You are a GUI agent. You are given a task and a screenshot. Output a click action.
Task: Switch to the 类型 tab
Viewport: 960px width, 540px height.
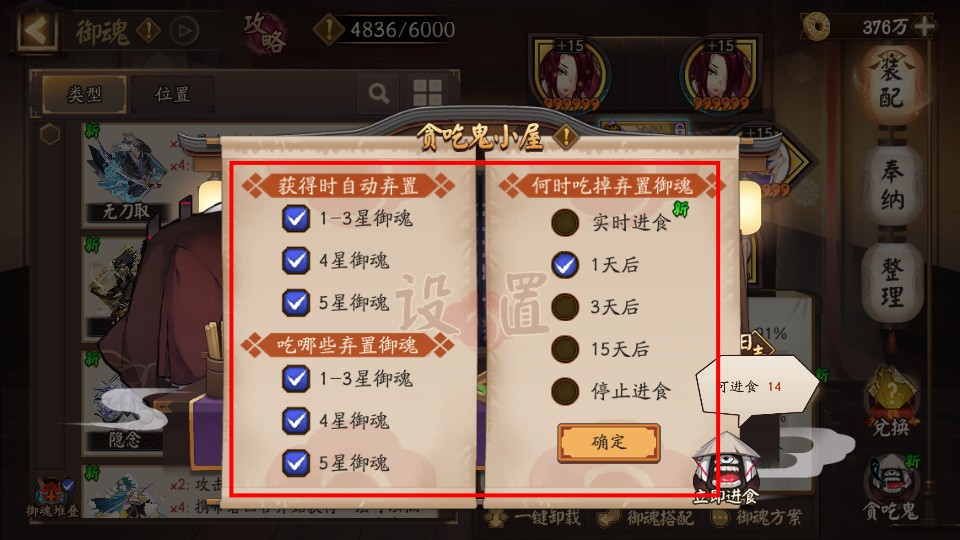(x=84, y=94)
